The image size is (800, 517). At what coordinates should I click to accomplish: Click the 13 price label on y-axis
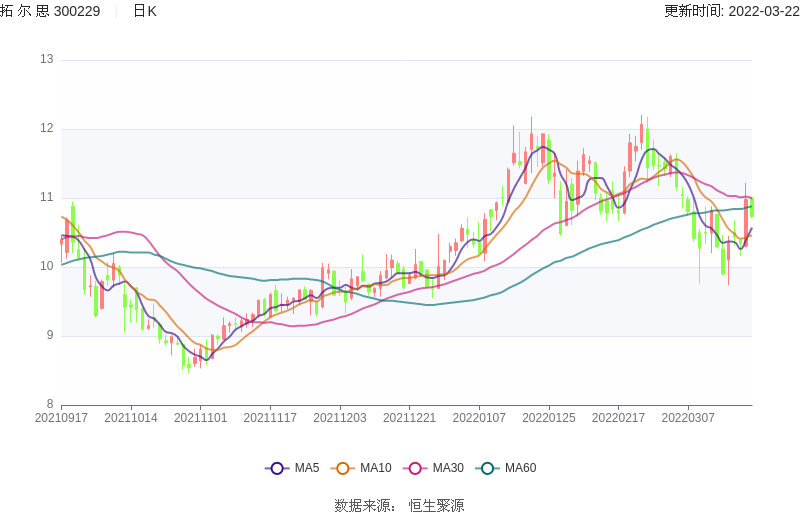pos(46,59)
